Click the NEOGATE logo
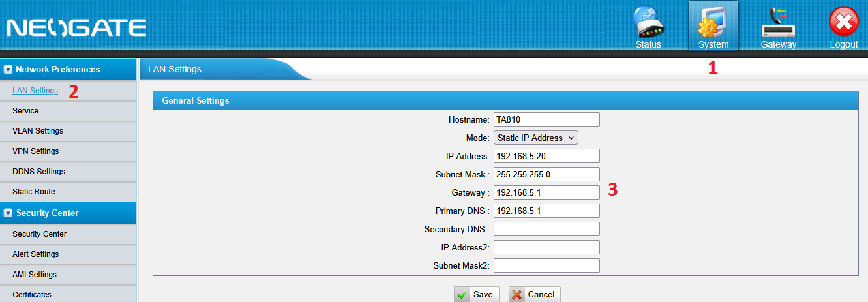868x302 pixels. coord(76,27)
